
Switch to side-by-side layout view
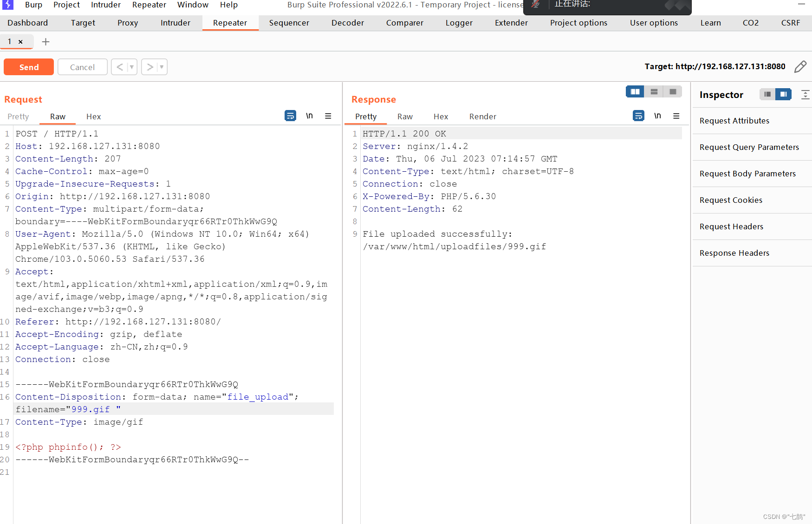[635, 91]
